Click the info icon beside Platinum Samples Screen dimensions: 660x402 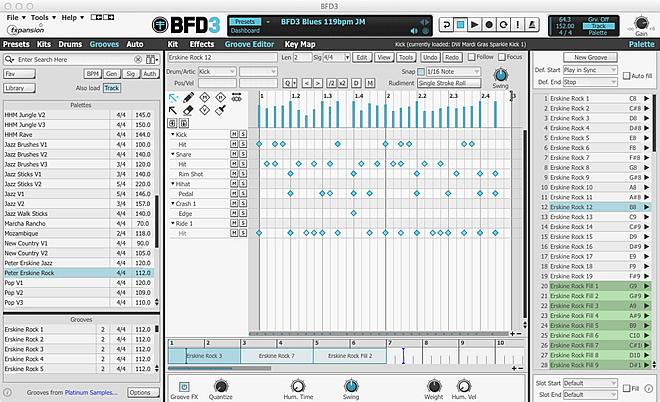click(x=8, y=392)
